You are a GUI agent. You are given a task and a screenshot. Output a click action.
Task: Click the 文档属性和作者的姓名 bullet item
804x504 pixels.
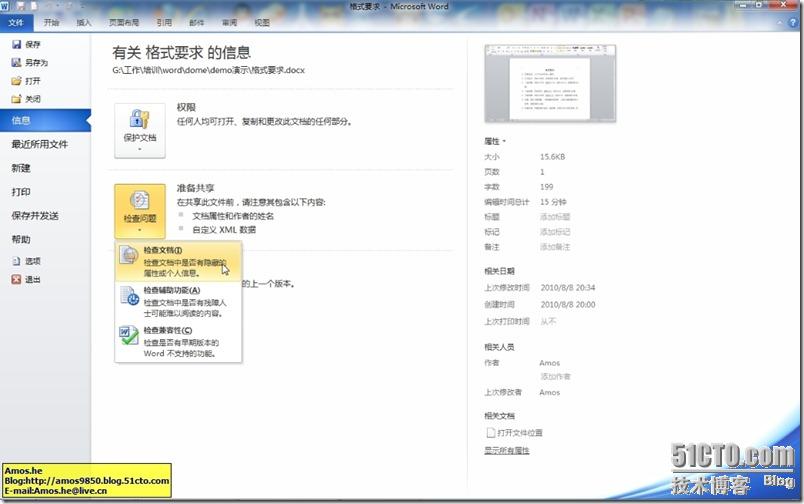click(x=233, y=216)
